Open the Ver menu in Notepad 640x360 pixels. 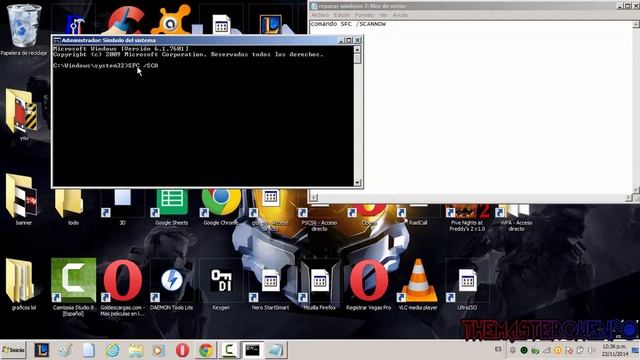coord(383,15)
